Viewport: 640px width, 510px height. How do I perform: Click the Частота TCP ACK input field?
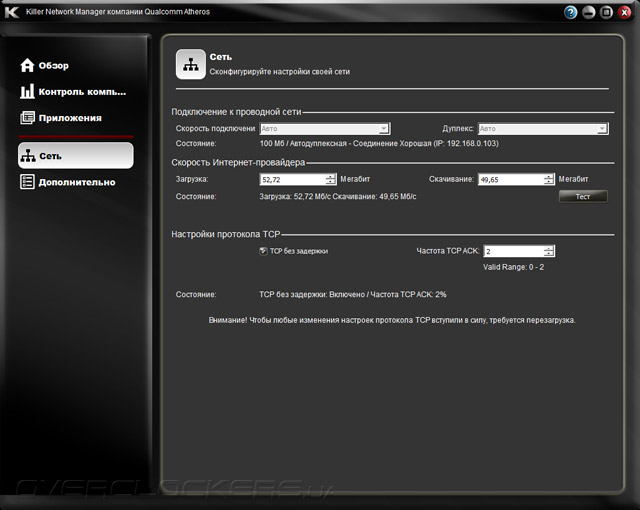click(514, 251)
